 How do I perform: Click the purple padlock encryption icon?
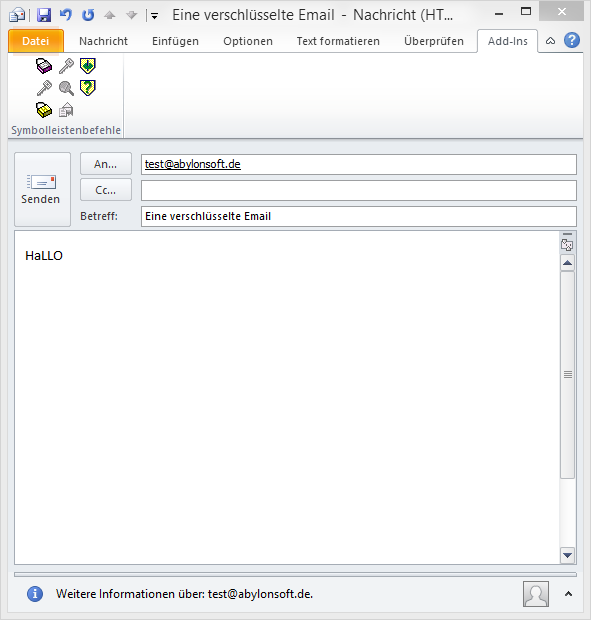click(44, 66)
